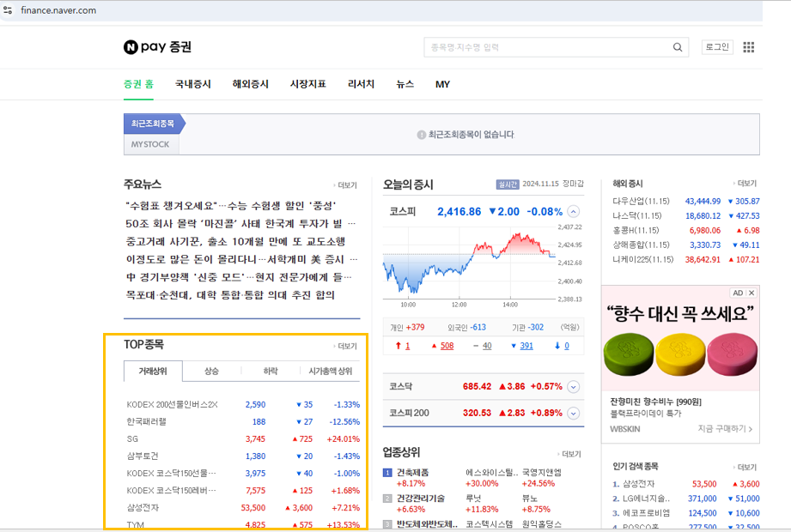Open 건강관리기술 sector link
The image size is (791, 532).
[x=421, y=499]
